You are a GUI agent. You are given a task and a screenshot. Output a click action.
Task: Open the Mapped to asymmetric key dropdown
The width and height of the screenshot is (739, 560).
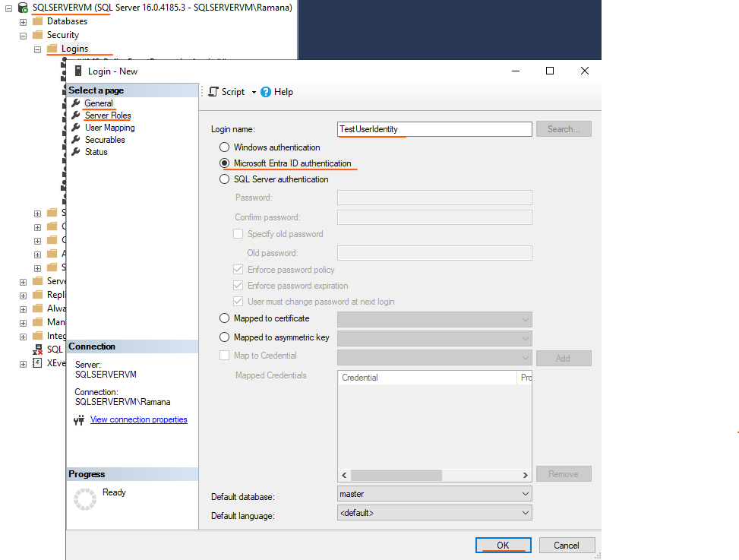click(434, 338)
